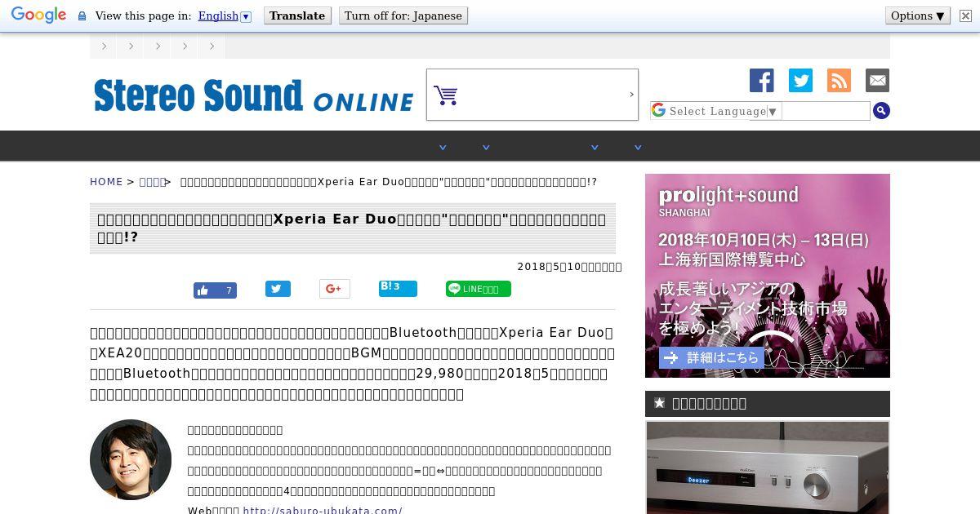Click the Translate button
Viewport: 980px width, 514px height.
297,16
